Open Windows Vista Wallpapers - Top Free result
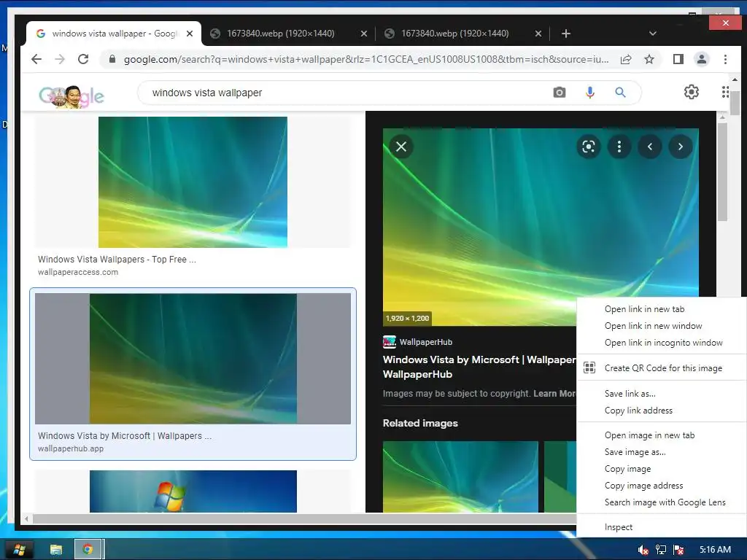The height and width of the screenshot is (560, 747). tap(117, 259)
